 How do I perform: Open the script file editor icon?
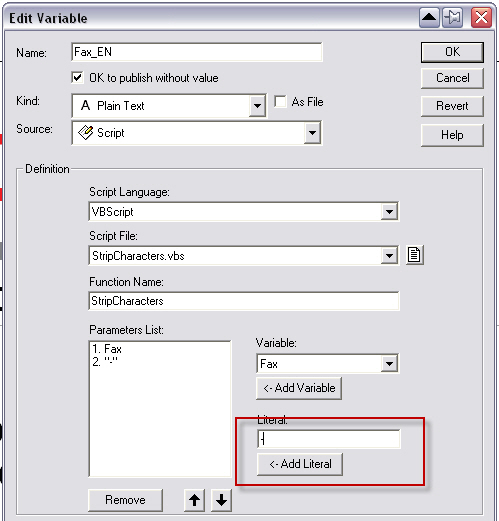[x=414, y=255]
